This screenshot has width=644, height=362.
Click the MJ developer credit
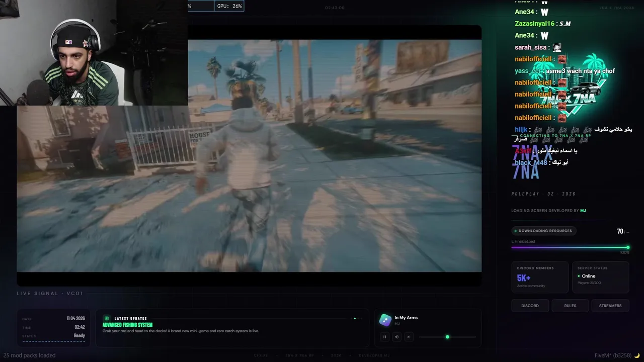point(583,211)
